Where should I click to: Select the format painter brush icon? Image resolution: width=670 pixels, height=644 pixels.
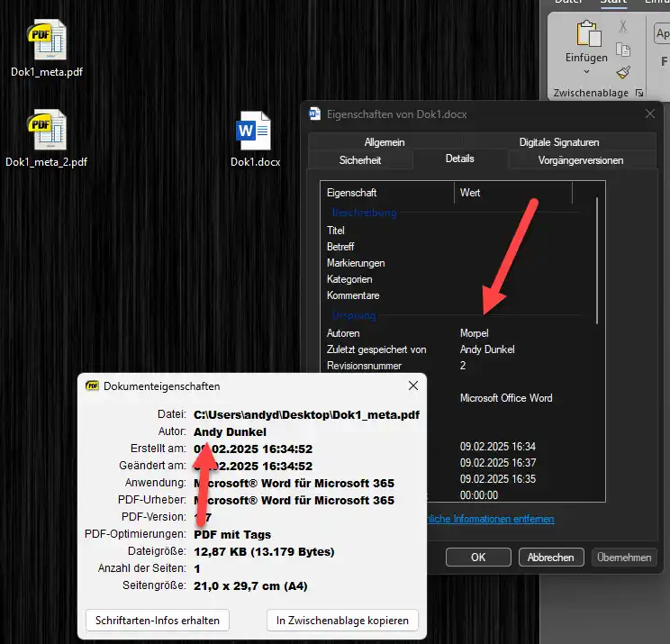[x=623, y=72]
